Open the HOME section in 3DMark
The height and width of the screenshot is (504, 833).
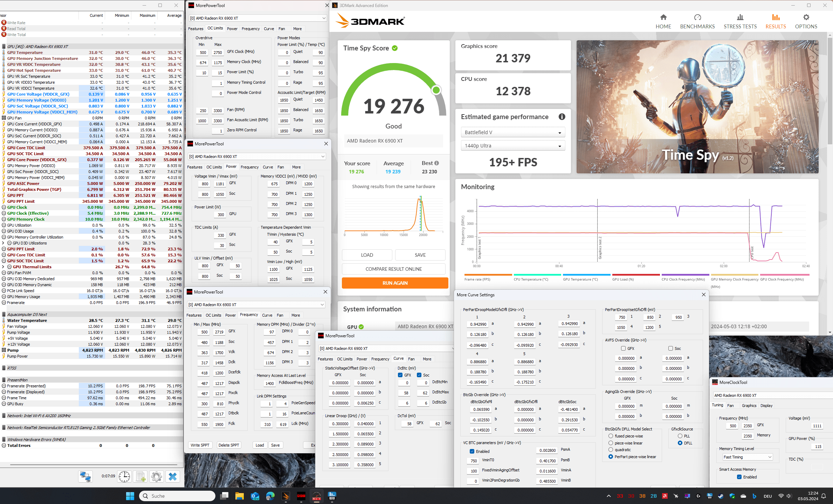coord(663,21)
